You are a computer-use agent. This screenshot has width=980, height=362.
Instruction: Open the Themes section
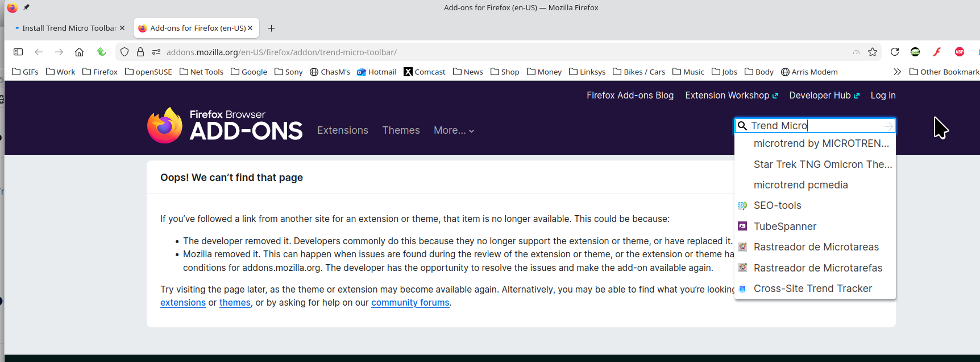point(401,130)
